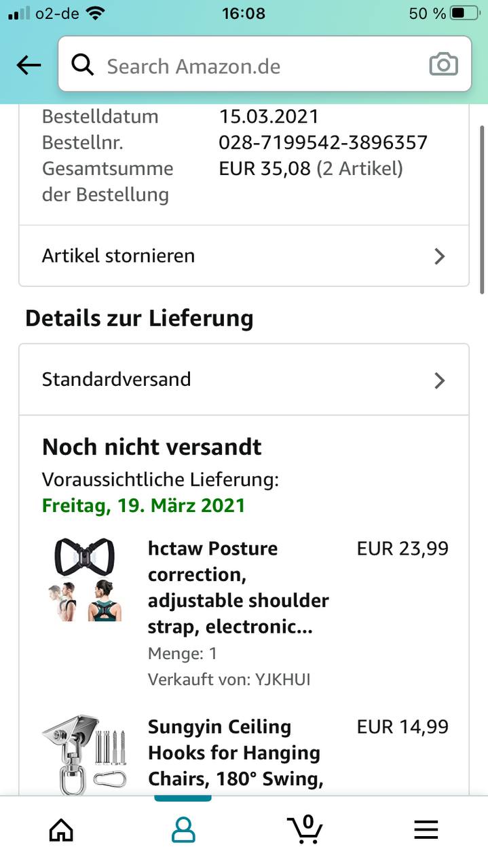Open the camera search icon
The height and width of the screenshot is (868, 488).
tap(443, 65)
